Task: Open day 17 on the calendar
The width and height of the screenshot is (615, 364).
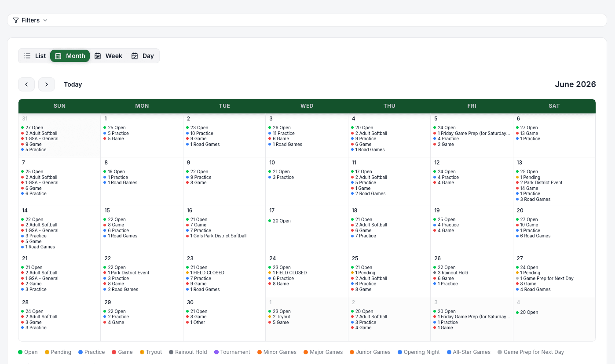Action: (272, 211)
